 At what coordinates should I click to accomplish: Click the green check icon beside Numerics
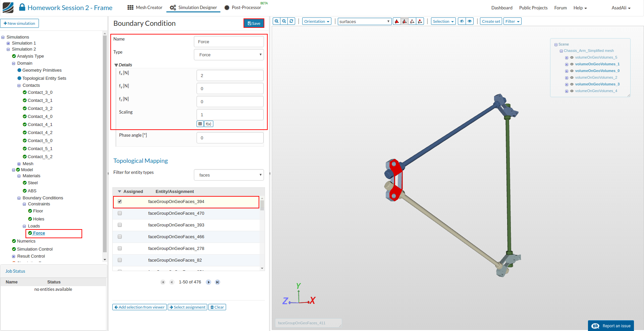tap(14, 241)
